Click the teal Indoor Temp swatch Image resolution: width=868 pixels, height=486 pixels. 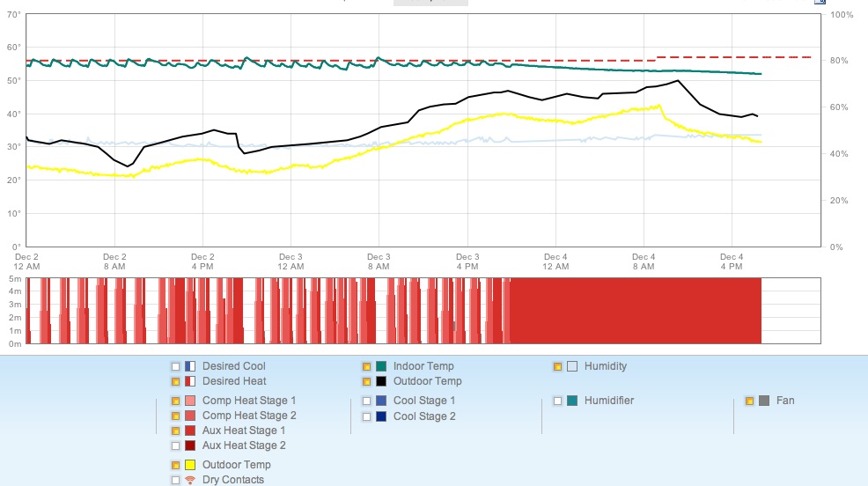point(381,366)
